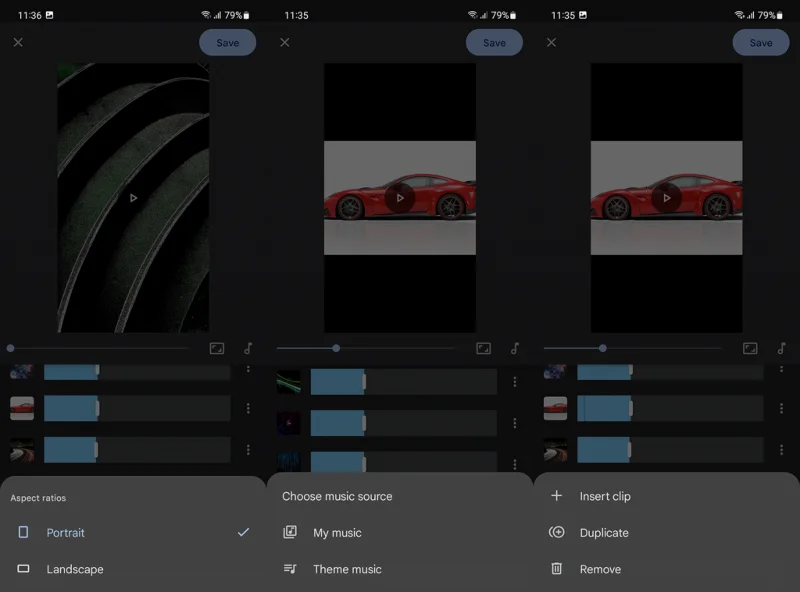
Task: Tap Save in the middle screen
Action: click(494, 42)
